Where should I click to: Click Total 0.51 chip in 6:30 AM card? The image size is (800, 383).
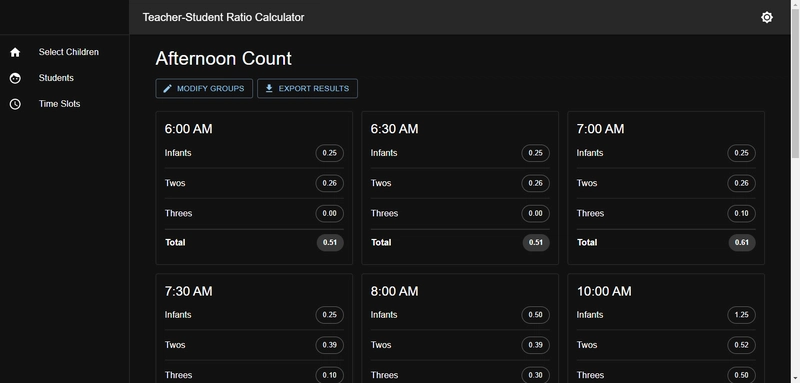(536, 243)
